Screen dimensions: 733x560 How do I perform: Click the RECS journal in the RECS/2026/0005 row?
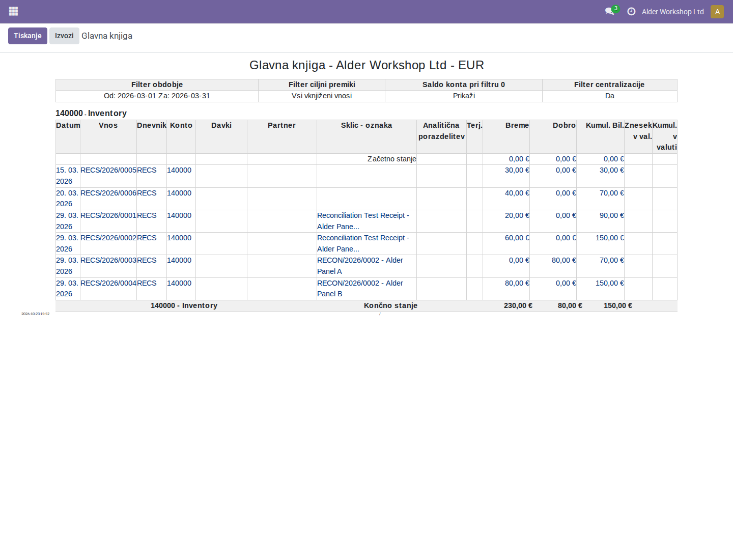[x=147, y=170]
